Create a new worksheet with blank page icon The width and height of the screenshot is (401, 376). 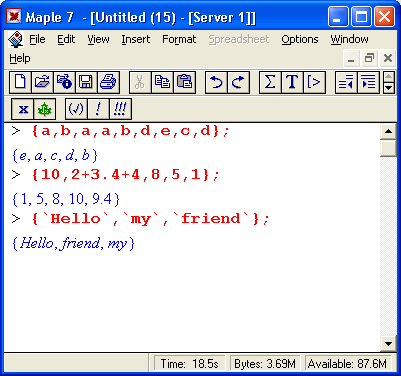(x=20, y=82)
